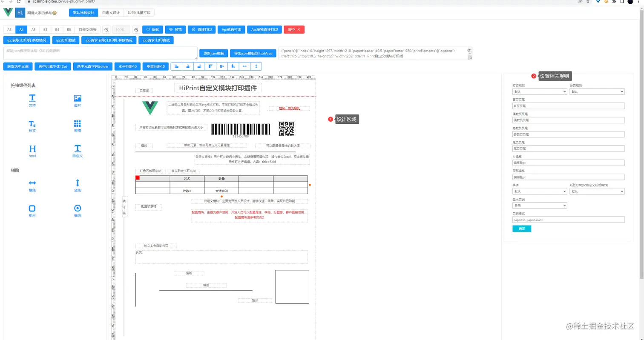
Task: Click the QR code element on canvas
Action: point(287,129)
